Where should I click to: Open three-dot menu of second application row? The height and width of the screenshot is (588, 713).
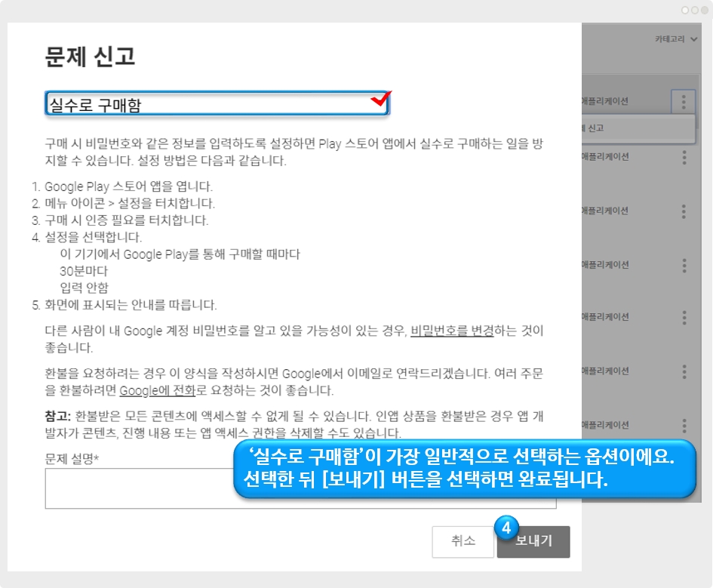pos(684,157)
